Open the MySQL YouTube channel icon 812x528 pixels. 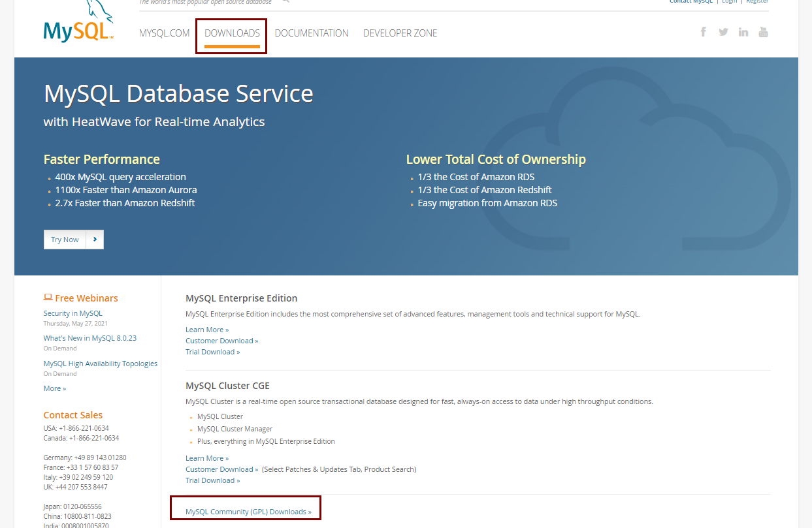click(x=763, y=31)
